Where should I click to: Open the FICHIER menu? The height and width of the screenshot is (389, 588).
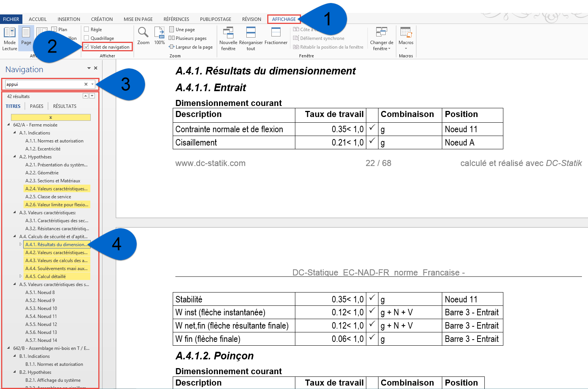[11, 19]
